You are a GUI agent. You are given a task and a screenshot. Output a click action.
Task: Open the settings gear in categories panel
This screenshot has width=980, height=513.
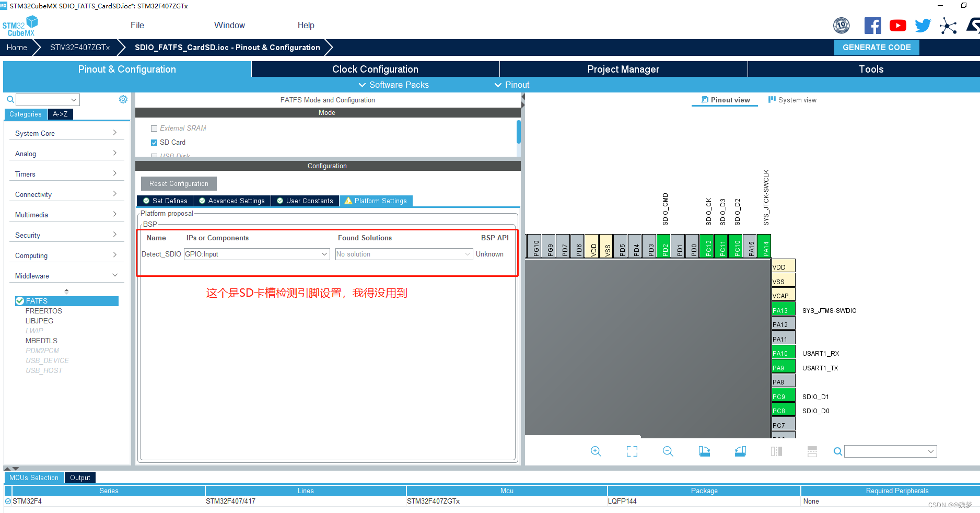click(x=123, y=99)
